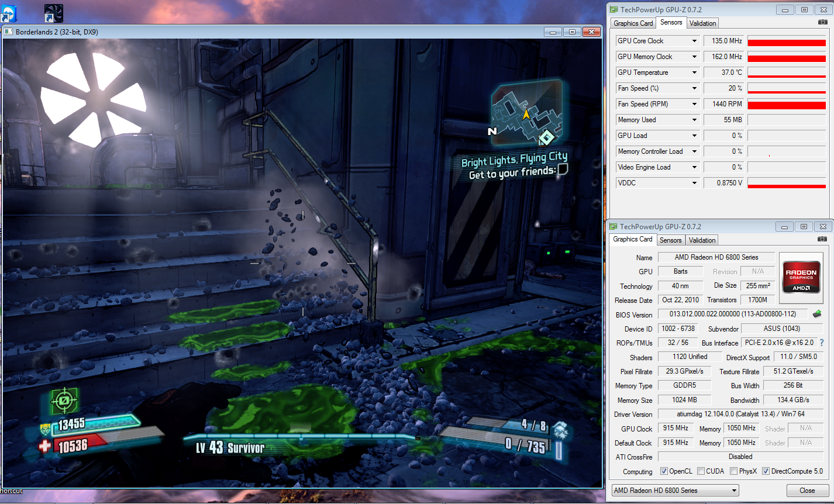
Task: Click the green BIOS save chip icon
Action: tap(817, 314)
